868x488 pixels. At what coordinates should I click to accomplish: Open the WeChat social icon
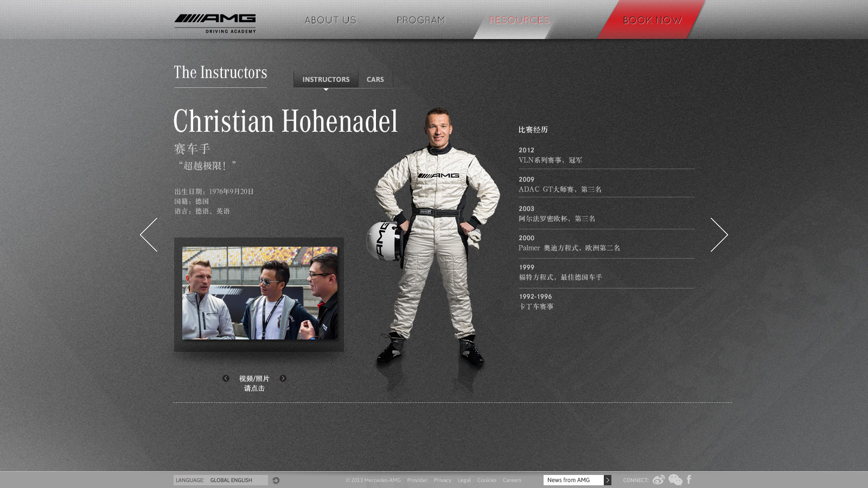click(675, 480)
